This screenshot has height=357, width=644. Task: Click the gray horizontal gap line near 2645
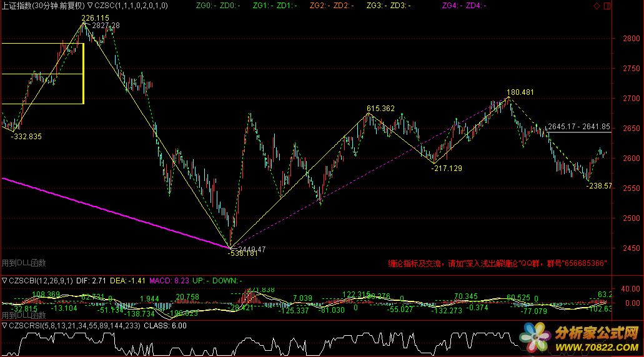(x=580, y=132)
